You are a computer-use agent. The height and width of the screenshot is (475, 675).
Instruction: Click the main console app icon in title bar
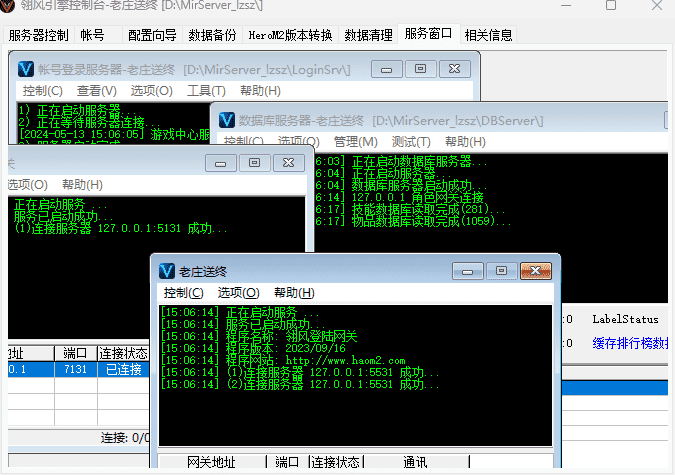pyautogui.click(x=8, y=5)
